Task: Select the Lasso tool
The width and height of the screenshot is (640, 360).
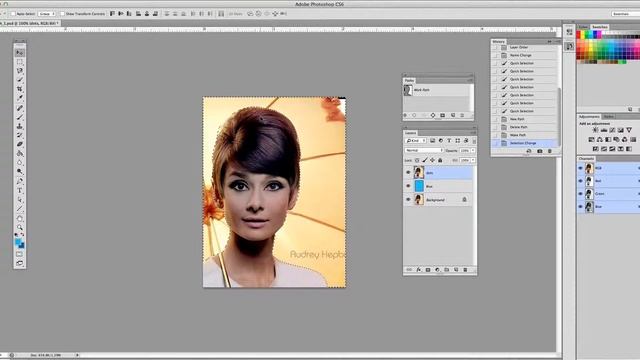Action: click(x=20, y=71)
